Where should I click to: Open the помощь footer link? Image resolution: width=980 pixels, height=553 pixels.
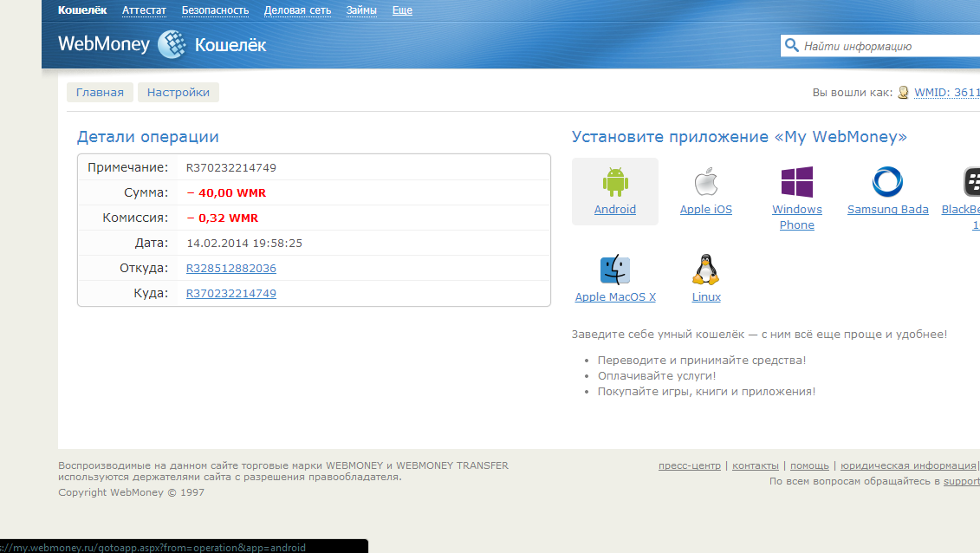point(809,465)
